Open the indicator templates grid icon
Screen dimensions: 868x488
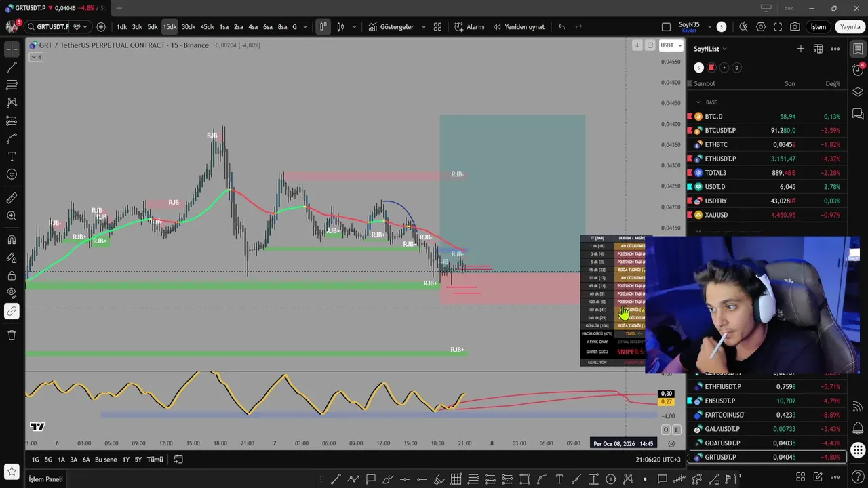[x=437, y=27]
